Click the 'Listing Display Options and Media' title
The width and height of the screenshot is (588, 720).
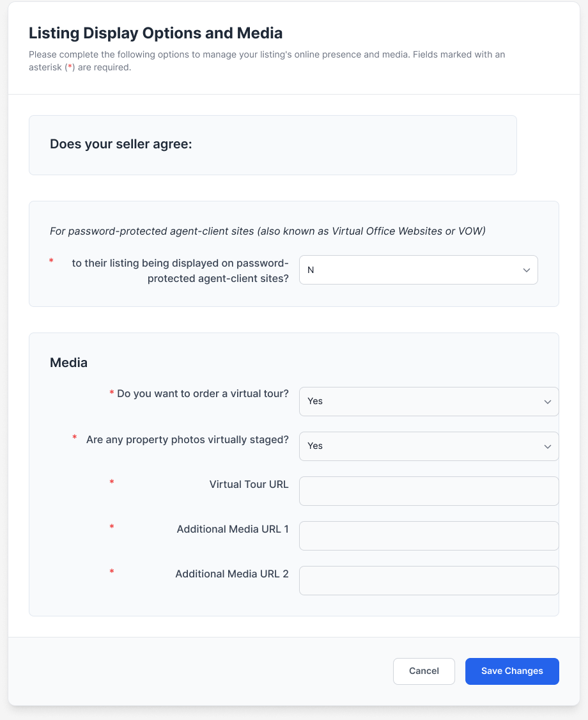pyautogui.click(x=155, y=33)
